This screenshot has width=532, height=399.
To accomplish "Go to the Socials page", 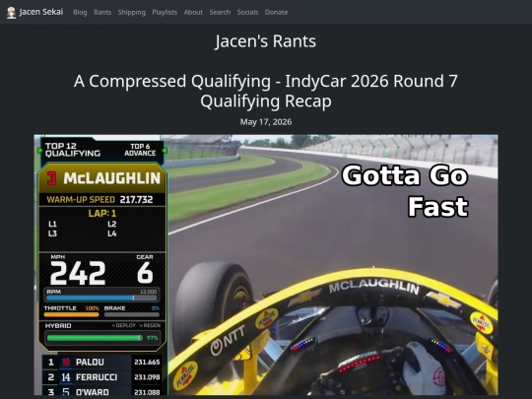I will (247, 12).
